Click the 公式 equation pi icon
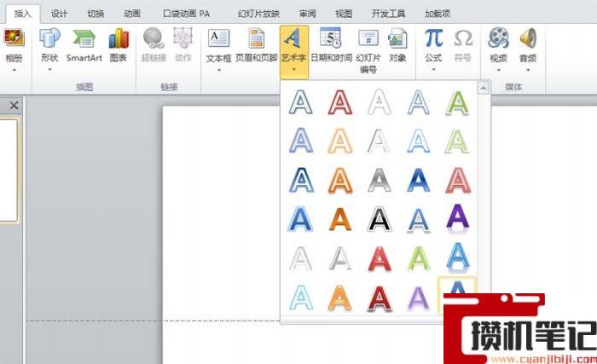This screenshot has height=364, width=597. pyautogui.click(x=433, y=38)
